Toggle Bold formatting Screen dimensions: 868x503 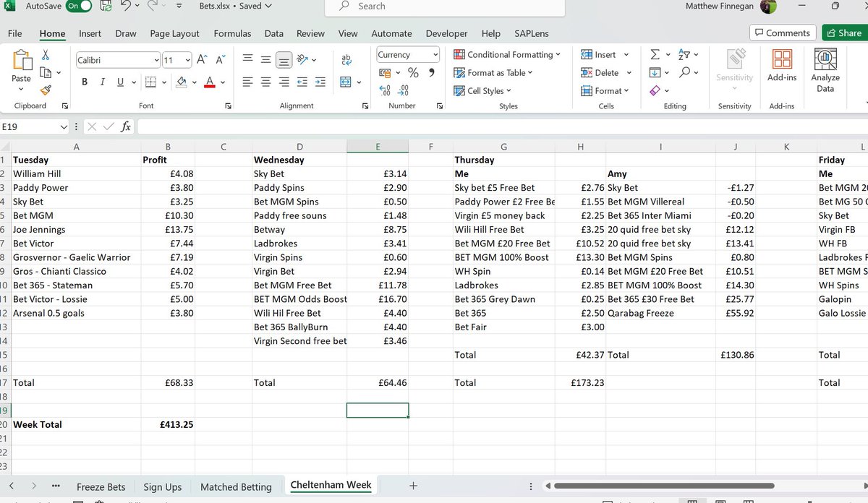85,82
